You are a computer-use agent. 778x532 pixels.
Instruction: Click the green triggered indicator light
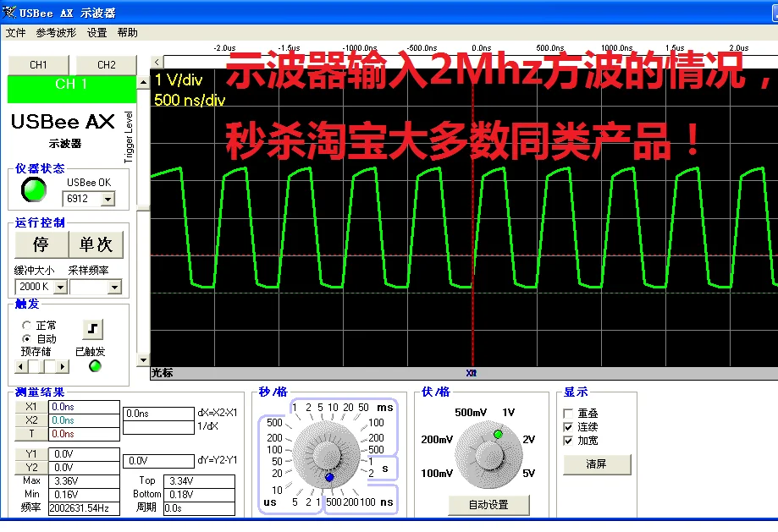tap(95, 366)
